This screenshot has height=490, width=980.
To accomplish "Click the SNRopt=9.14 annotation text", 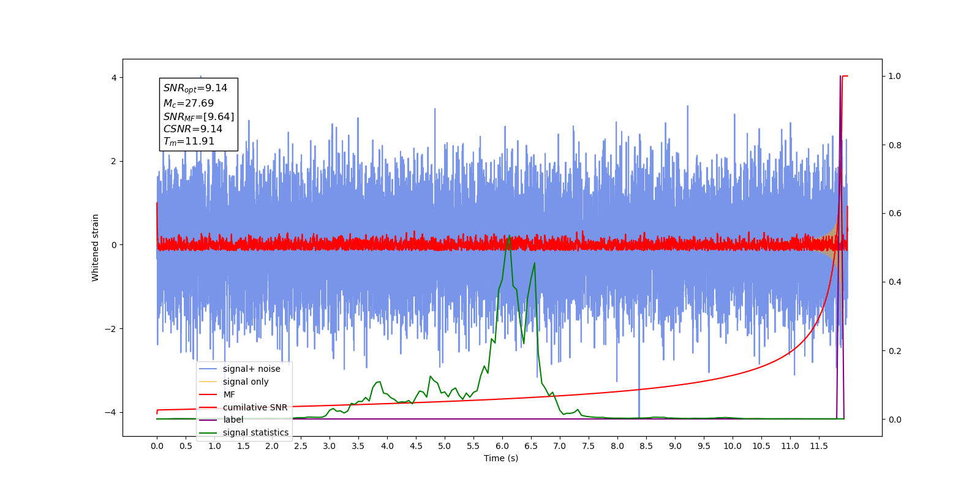I will tap(195, 88).
